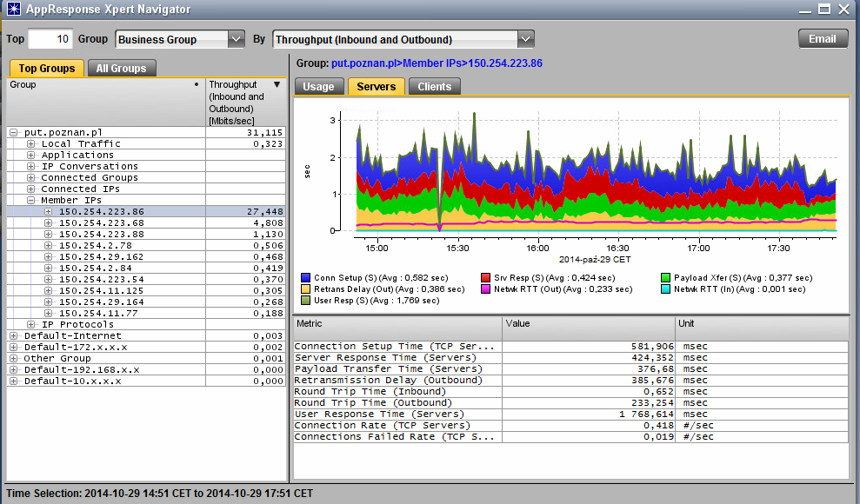Click the Value column header

click(589, 328)
